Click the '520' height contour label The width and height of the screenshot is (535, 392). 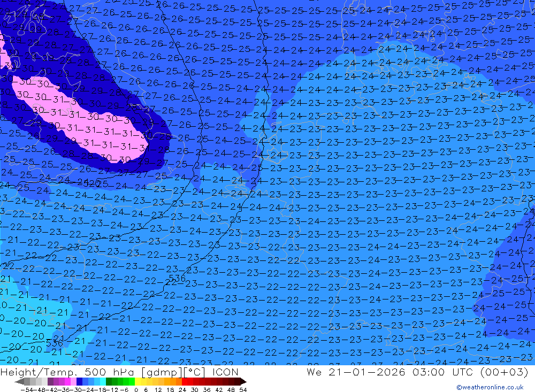(91, 183)
